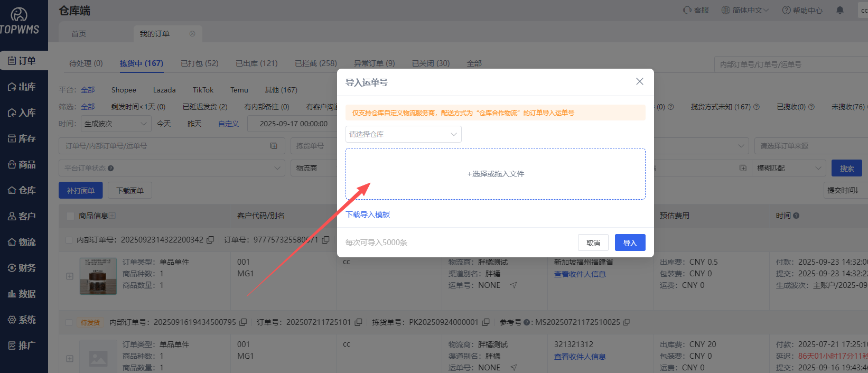Image resolution: width=868 pixels, height=373 pixels.
Task: Click 拣货单号 input field
Action: pyautogui.click(x=314, y=146)
